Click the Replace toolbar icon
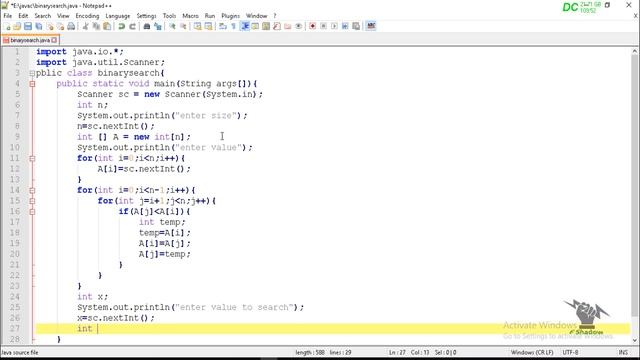The height and width of the screenshot is (360, 640). [158, 27]
